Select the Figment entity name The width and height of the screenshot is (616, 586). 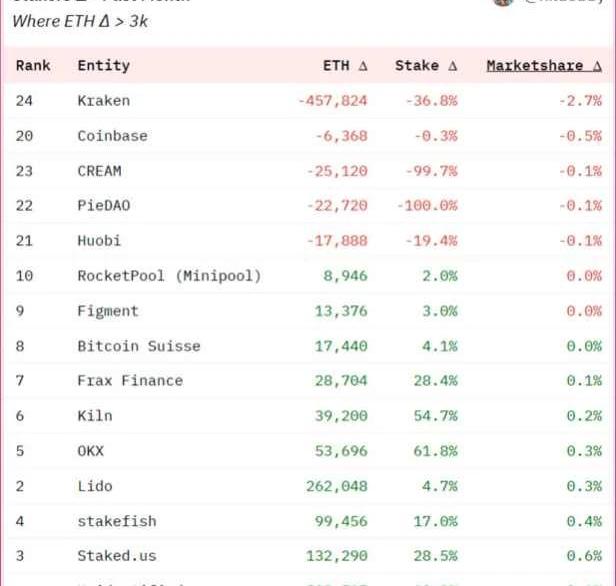108,311
